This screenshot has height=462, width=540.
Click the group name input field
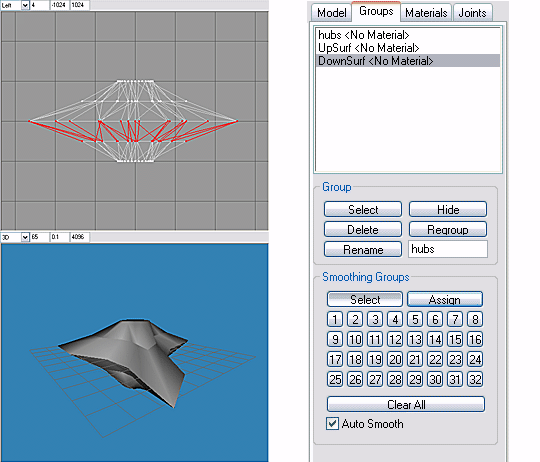448,249
